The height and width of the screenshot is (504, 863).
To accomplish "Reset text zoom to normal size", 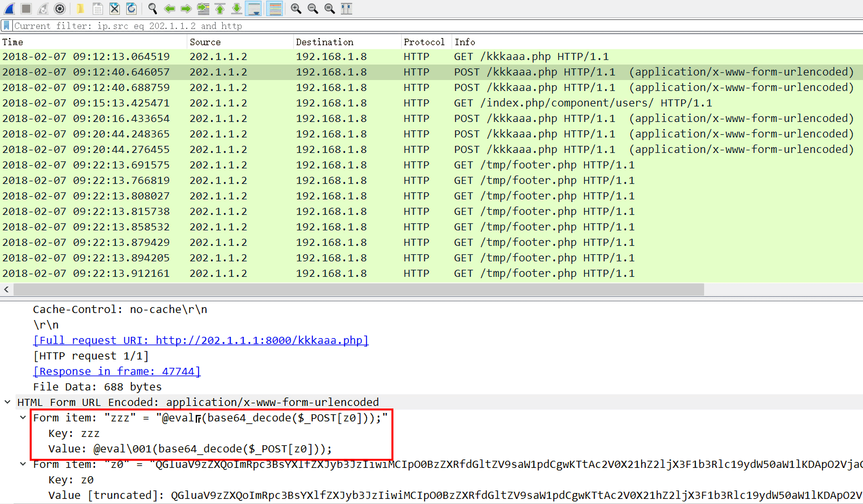I will coord(329,9).
